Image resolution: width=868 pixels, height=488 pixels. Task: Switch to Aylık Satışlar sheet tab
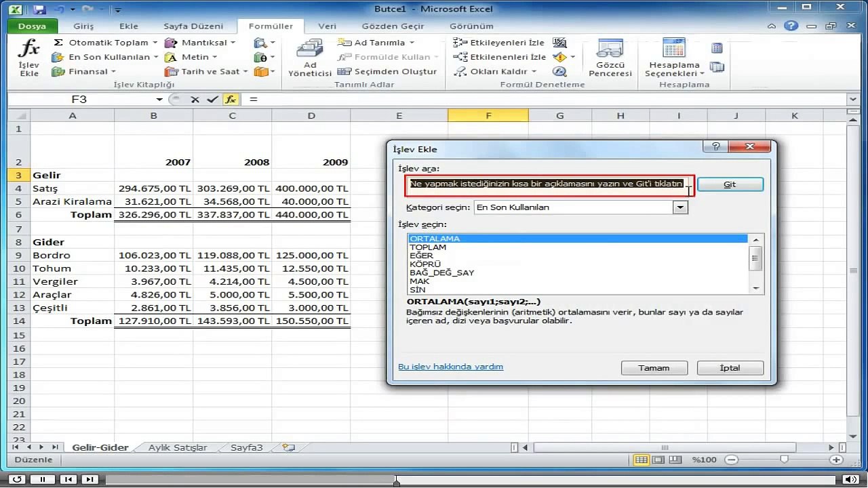pyautogui.click(x=178, y=447)
